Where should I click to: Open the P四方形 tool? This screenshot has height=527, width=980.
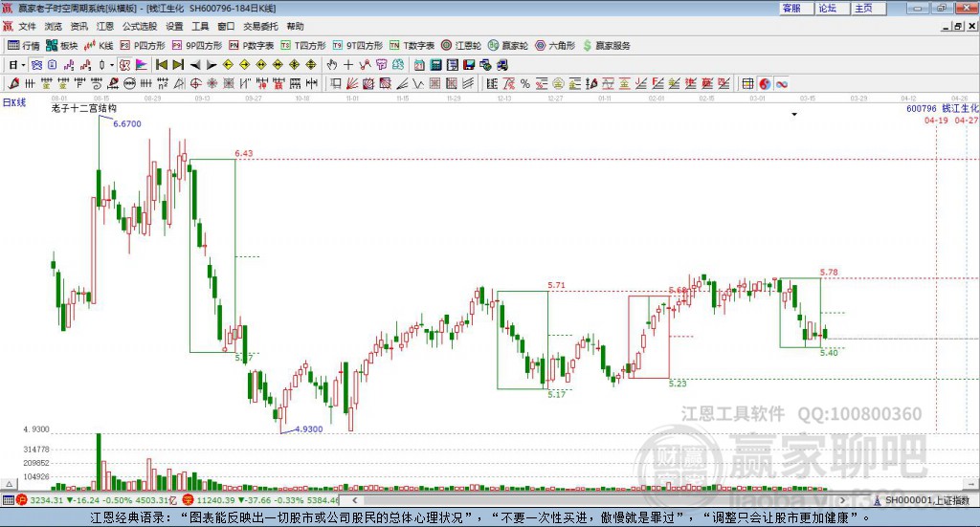pos(143,46)
